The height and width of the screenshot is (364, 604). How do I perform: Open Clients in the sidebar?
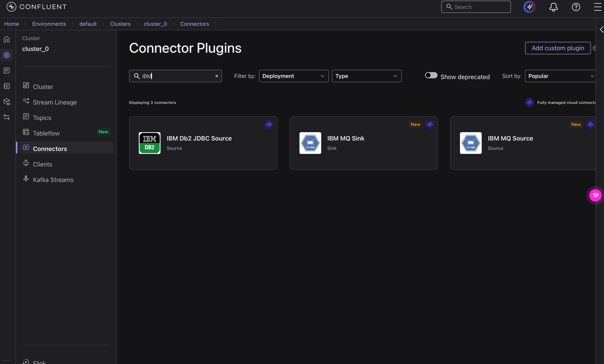click(66, 164)
